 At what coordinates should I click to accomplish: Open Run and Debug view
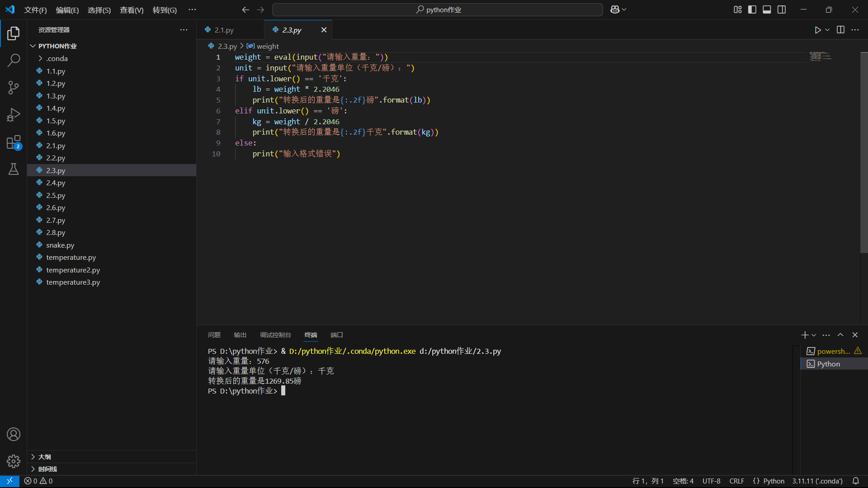14,115
